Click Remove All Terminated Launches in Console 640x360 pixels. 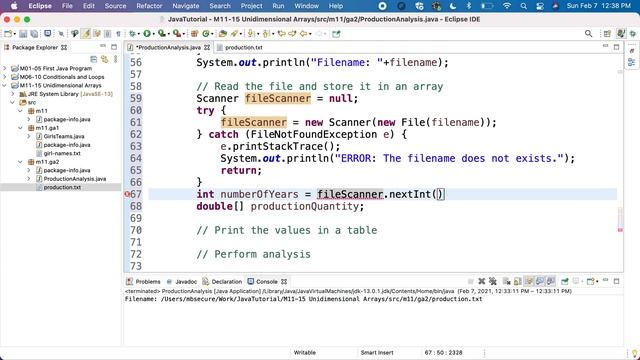pyautogui.click(x=493, y=281)
